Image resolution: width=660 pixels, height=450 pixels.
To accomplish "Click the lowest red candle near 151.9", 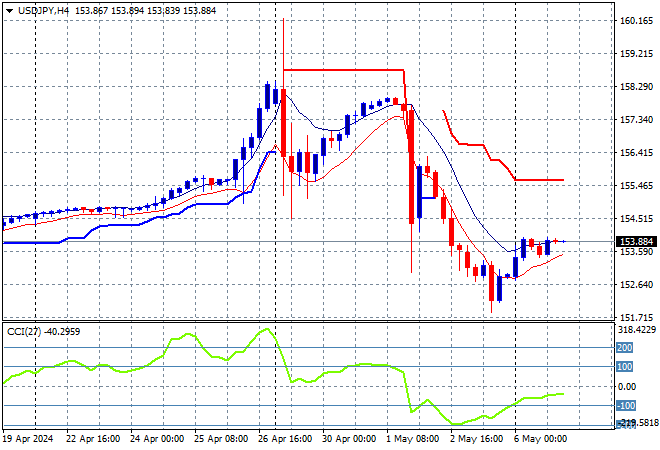I will (x=491, y=283).
